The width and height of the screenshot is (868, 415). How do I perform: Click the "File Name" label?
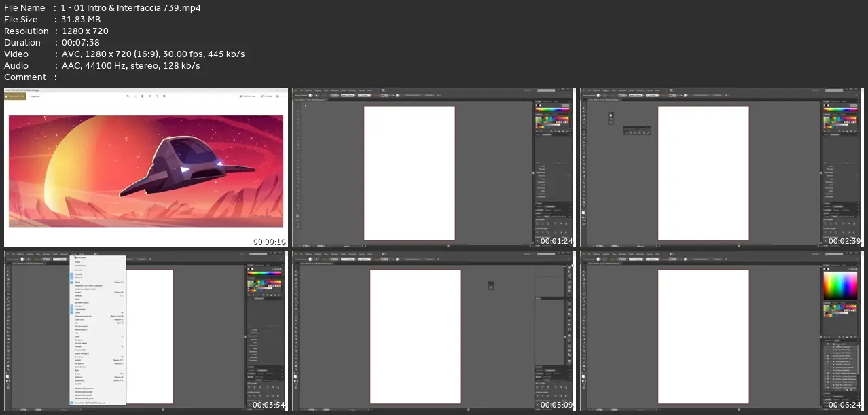[24, 8]
